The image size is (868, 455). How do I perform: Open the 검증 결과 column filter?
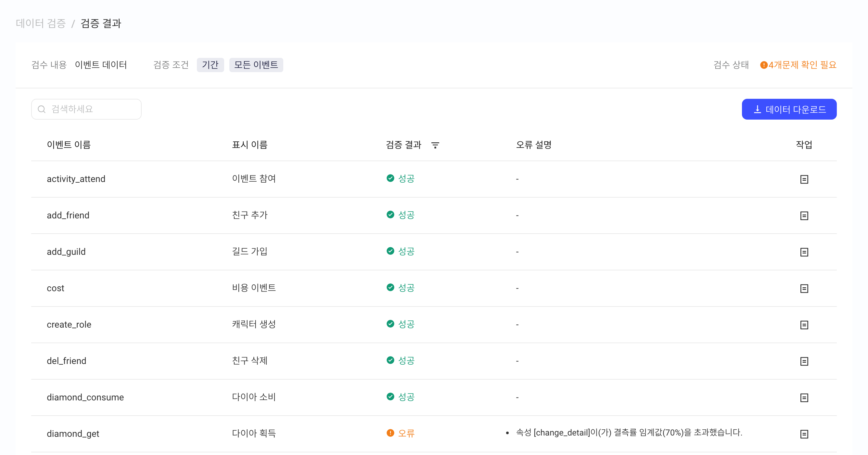pyautogui.click(x=435, y=145)
